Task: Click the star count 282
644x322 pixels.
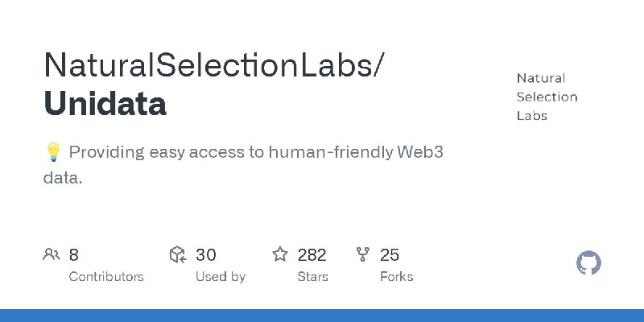Action: pyautogui.click(x=312, y=255)
